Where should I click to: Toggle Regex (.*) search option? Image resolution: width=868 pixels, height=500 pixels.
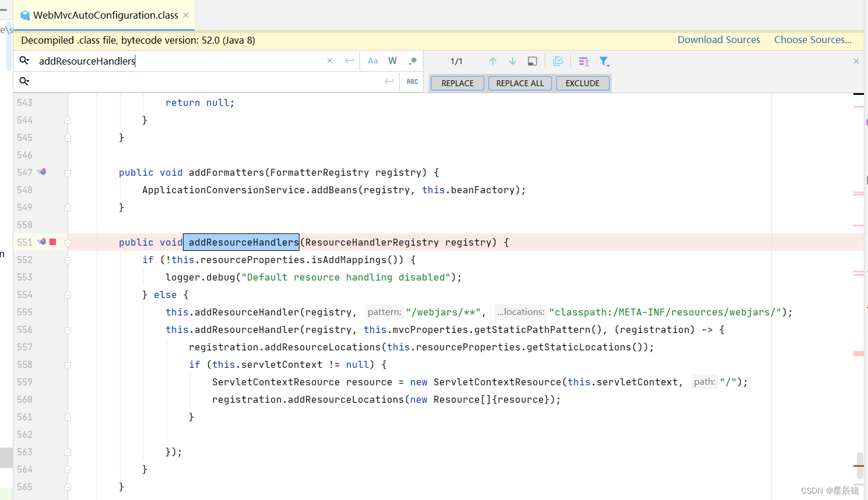(x=413, y=61)
